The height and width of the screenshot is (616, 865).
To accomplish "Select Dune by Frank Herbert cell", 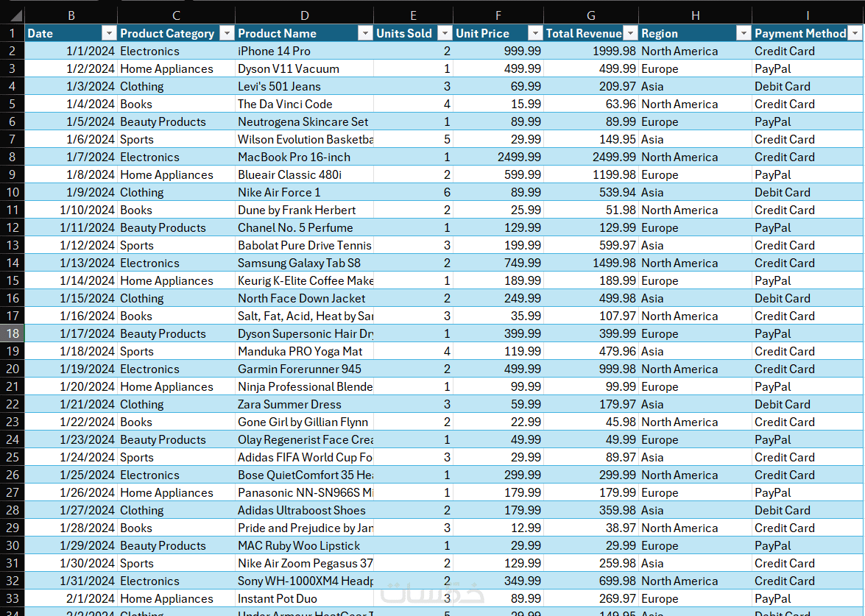I will (305, 210).
